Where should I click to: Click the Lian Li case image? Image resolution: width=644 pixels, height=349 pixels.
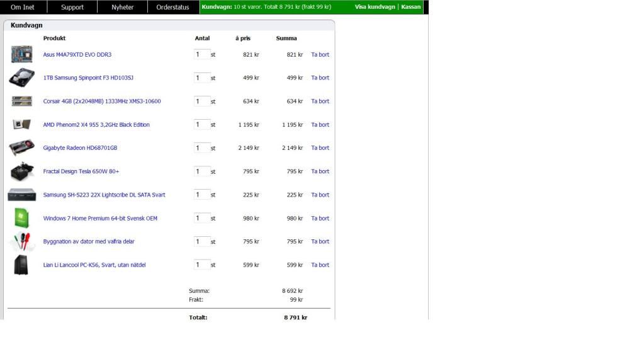coord(21,265)
